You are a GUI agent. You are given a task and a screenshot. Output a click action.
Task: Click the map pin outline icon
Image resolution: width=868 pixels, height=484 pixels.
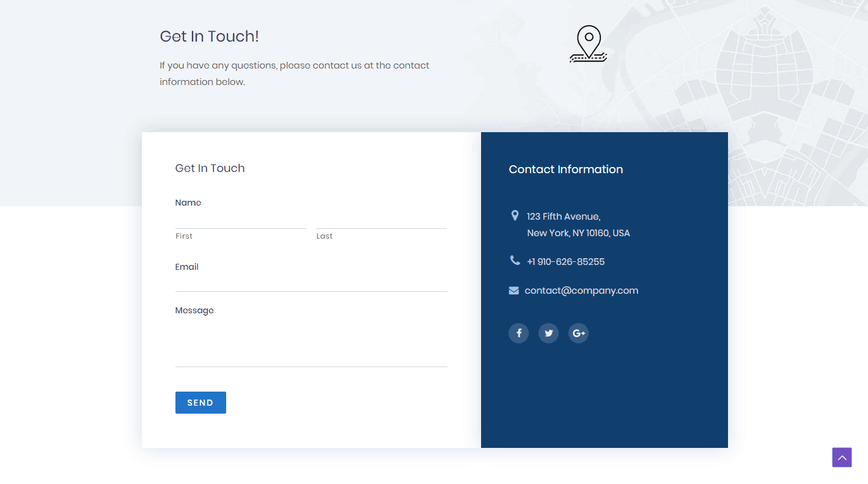588,43
